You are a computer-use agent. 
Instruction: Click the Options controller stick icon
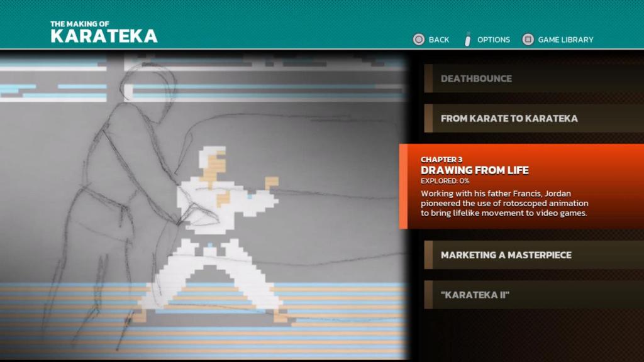click(467, 40)
